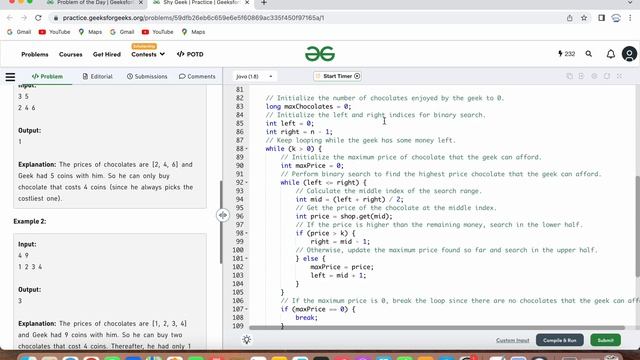Click the browser profile icon beside the side panel button
The image size is (640, 360).
pyautogui.click(x=616, y=18)
